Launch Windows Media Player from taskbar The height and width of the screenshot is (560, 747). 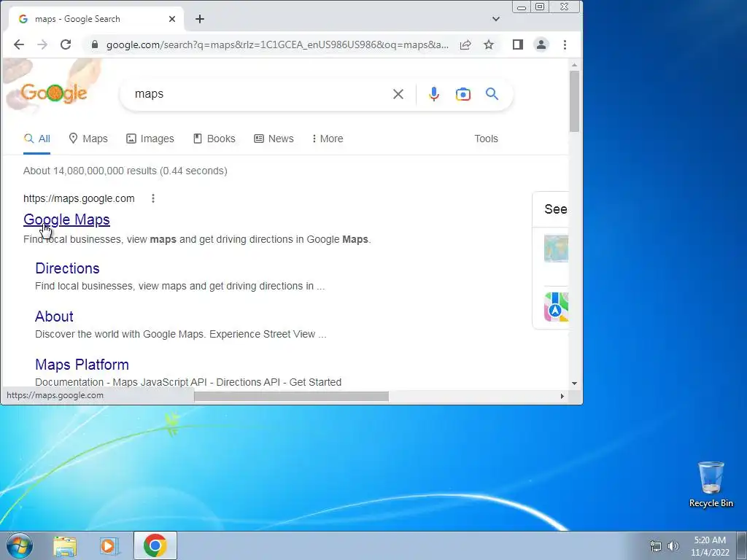tap(109, 546)
